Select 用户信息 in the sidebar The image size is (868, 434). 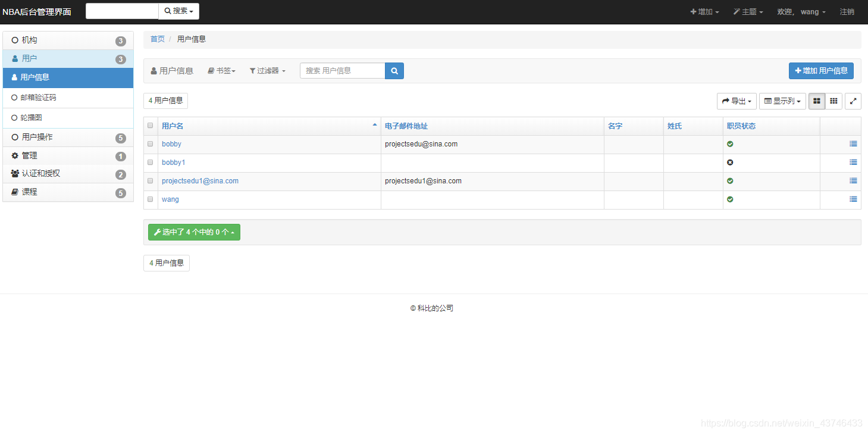click(68, 77)
